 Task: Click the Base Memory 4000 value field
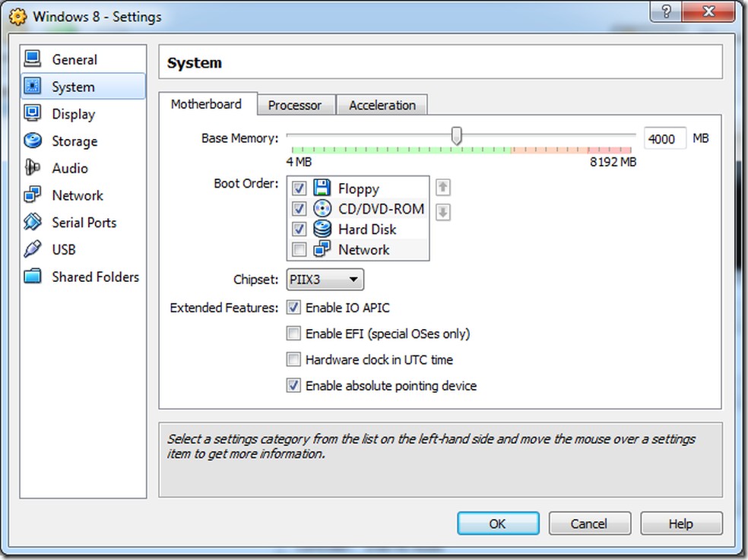(664, 139)
